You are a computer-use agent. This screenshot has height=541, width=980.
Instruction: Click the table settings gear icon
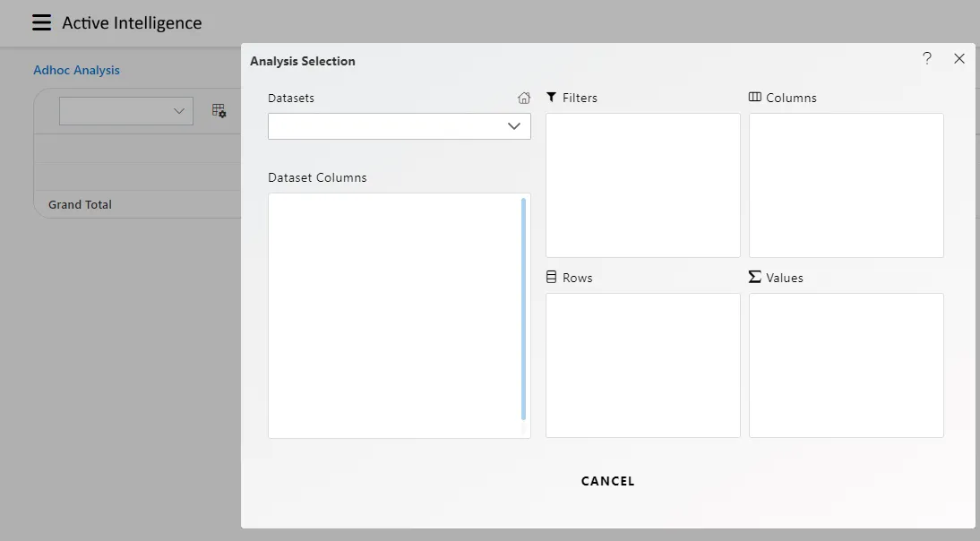tap(219, 110)
